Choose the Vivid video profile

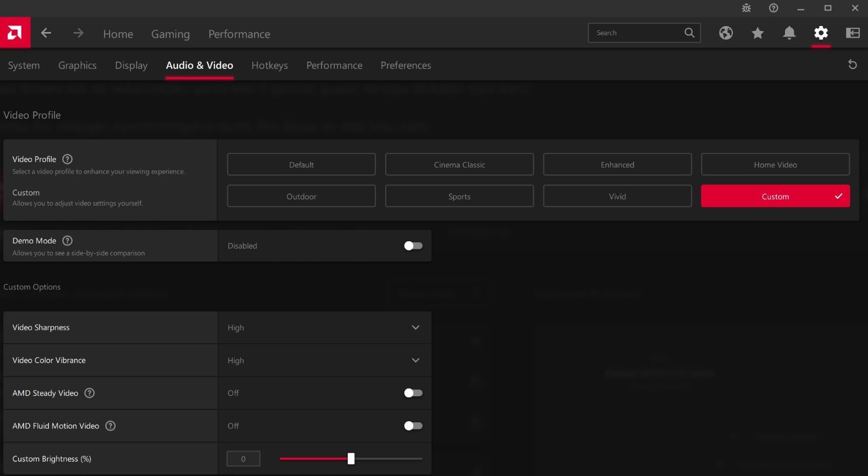(617, 196)
